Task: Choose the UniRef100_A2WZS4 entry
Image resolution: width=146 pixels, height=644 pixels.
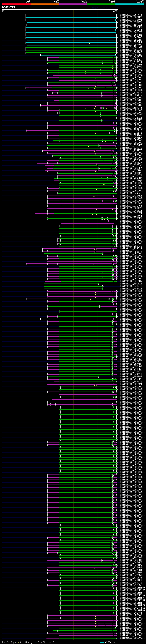Action: pos(131,30)
